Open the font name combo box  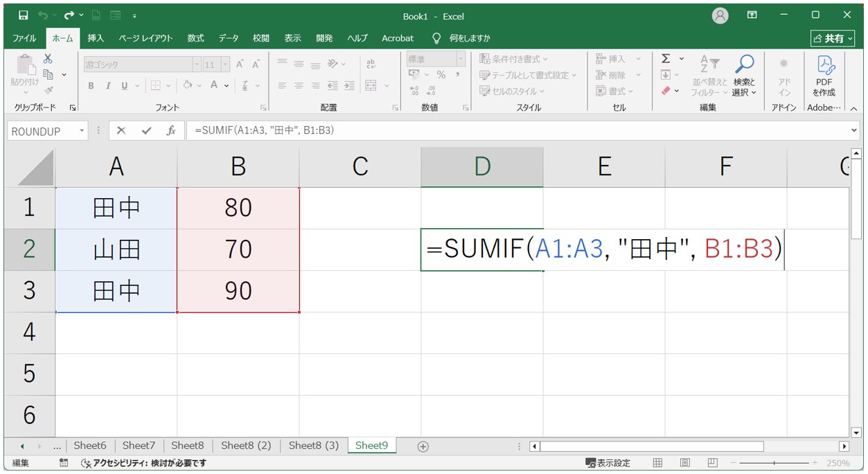142,64
